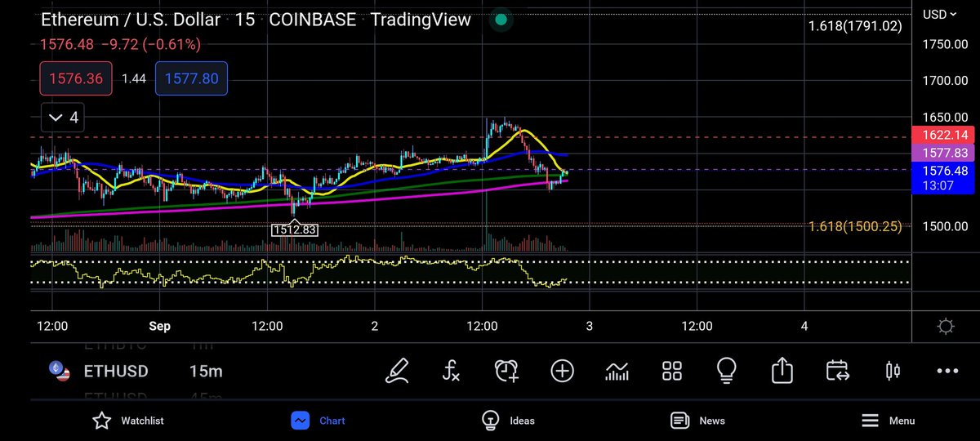Open the ETHUSD symbol search
The height and width of the screenshot is (441, 980).
point(116,372)
